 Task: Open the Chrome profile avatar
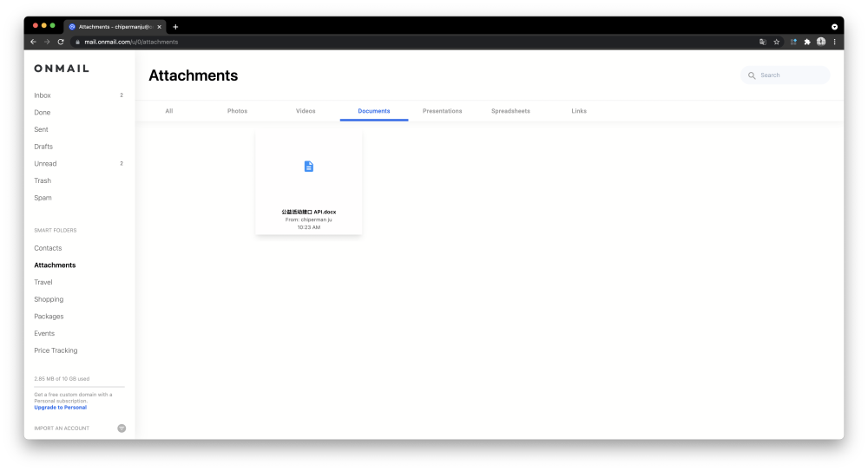click(x=821, y=42)
